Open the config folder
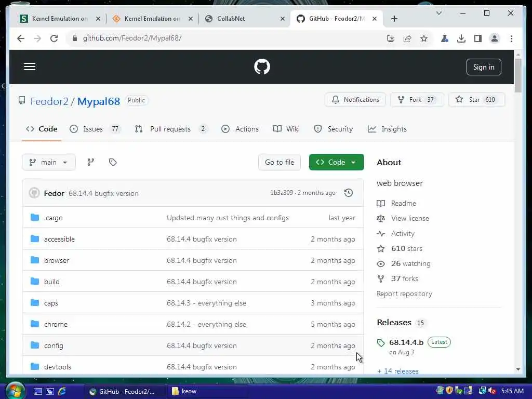532x399 pixels. click(x=54, y=345)
